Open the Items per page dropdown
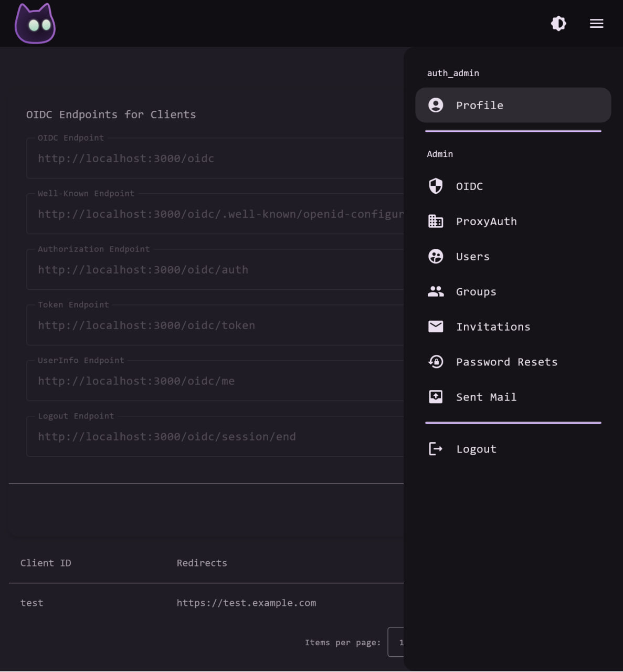 396,642
